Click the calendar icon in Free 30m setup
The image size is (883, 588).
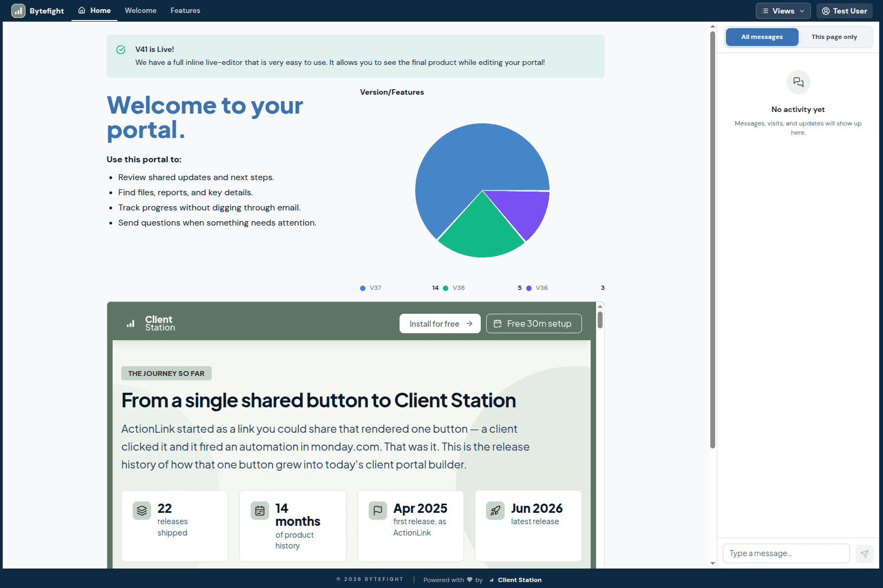click(498, 323)
